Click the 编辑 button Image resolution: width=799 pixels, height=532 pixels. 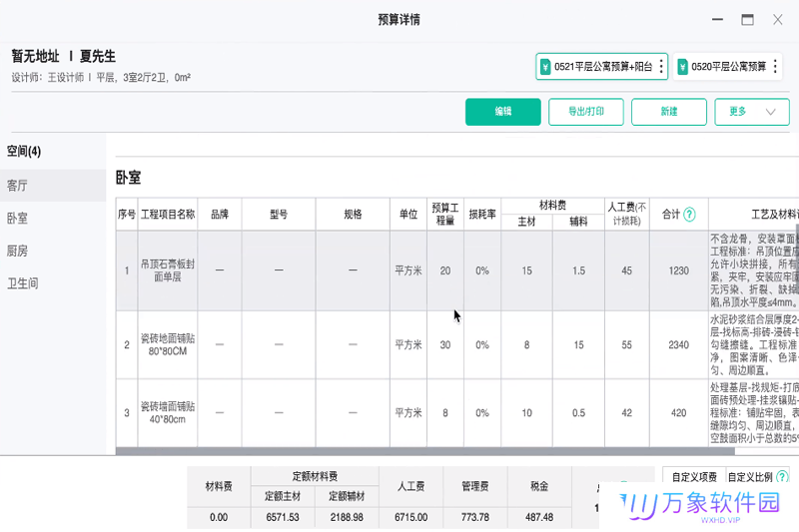click(x=503, y=112)
